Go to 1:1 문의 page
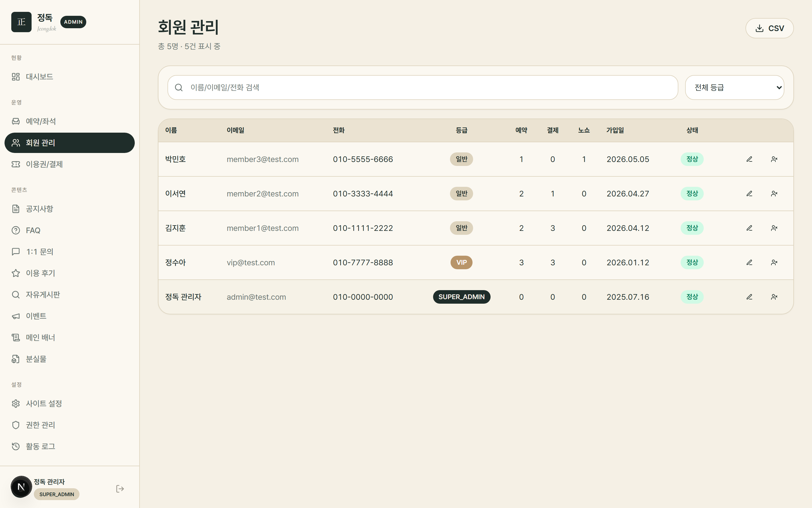Viewport: 812px width, 508px height. pos(69,252)
